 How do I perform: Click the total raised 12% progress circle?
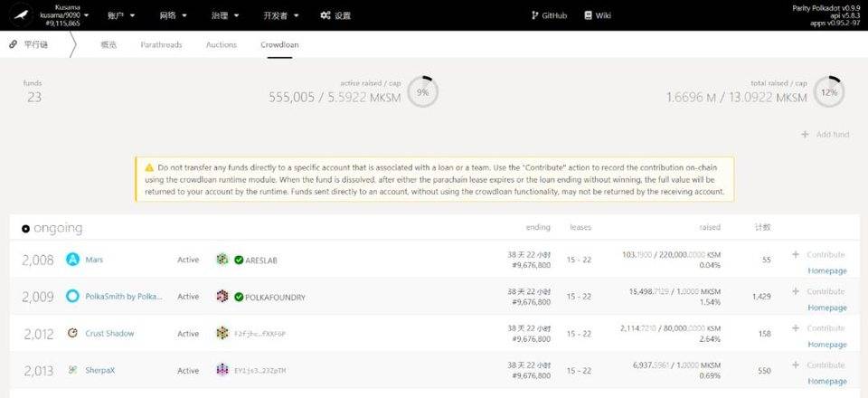click(829, 92)
